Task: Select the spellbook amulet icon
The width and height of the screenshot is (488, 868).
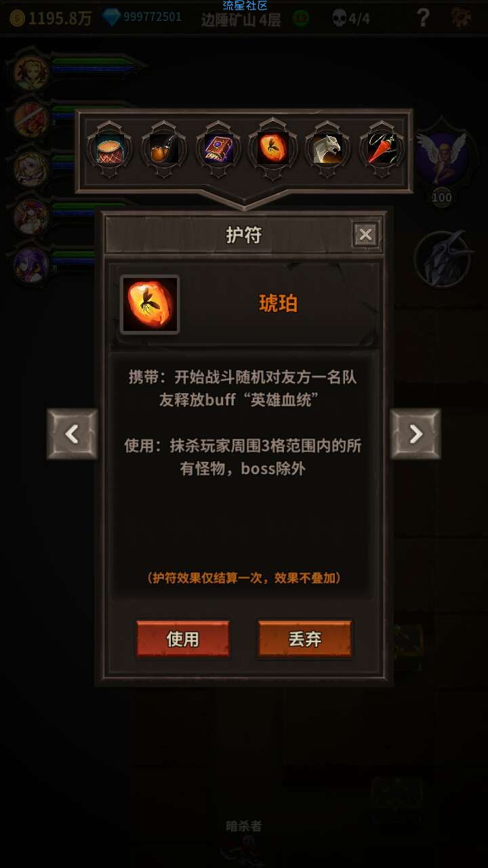Action: (218, 149)
